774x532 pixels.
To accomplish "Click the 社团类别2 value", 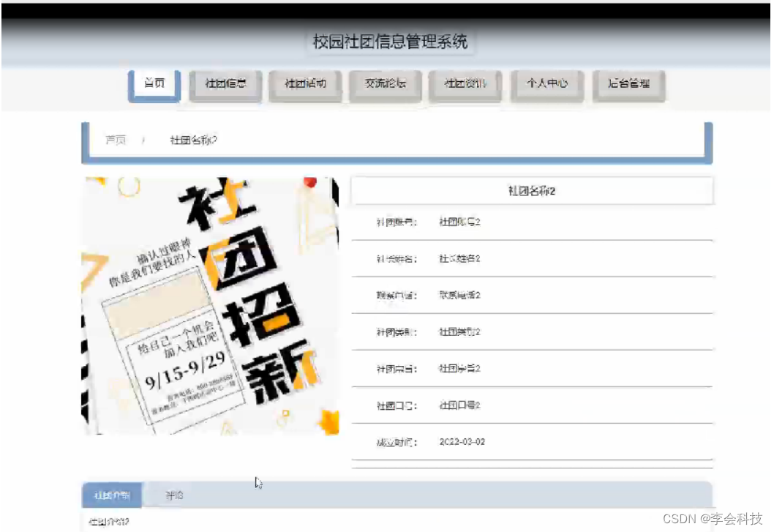I will [x=459, y=331].
